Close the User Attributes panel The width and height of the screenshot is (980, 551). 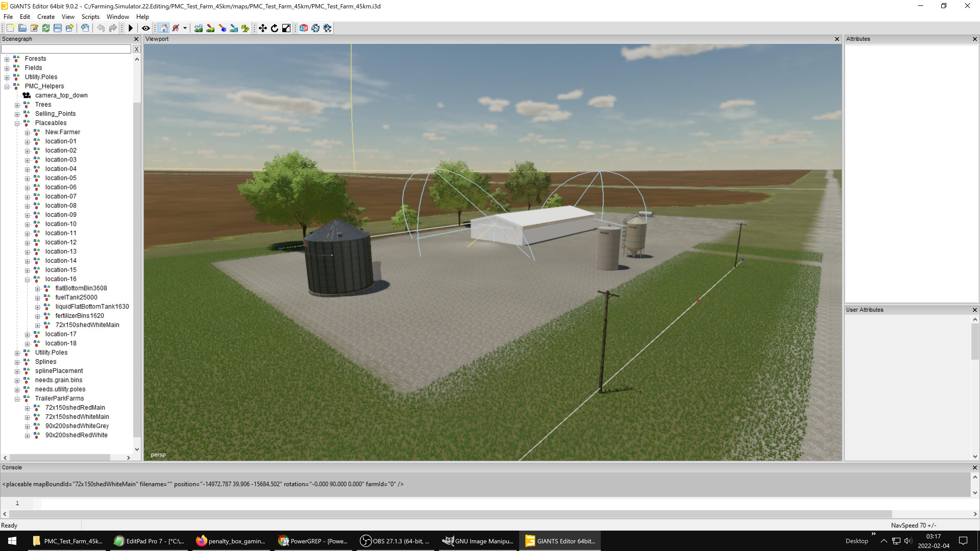(x=975, y=310)
